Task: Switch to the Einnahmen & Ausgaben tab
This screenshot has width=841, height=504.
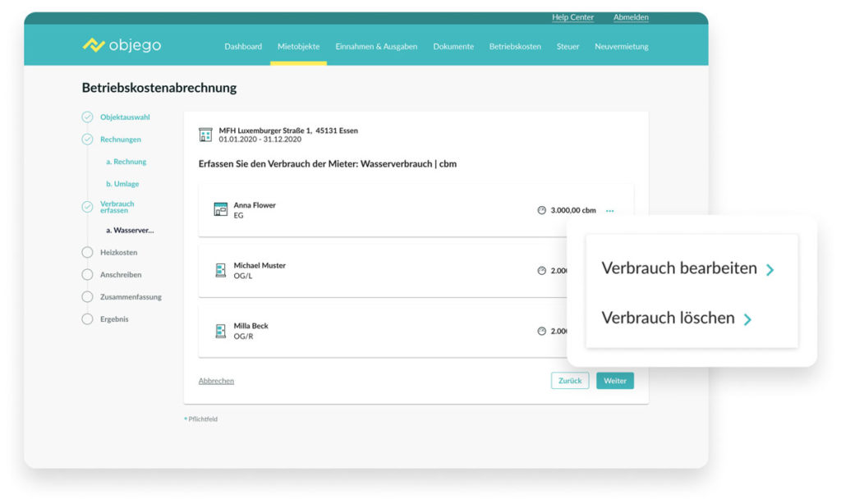Action: click(376, 47)
